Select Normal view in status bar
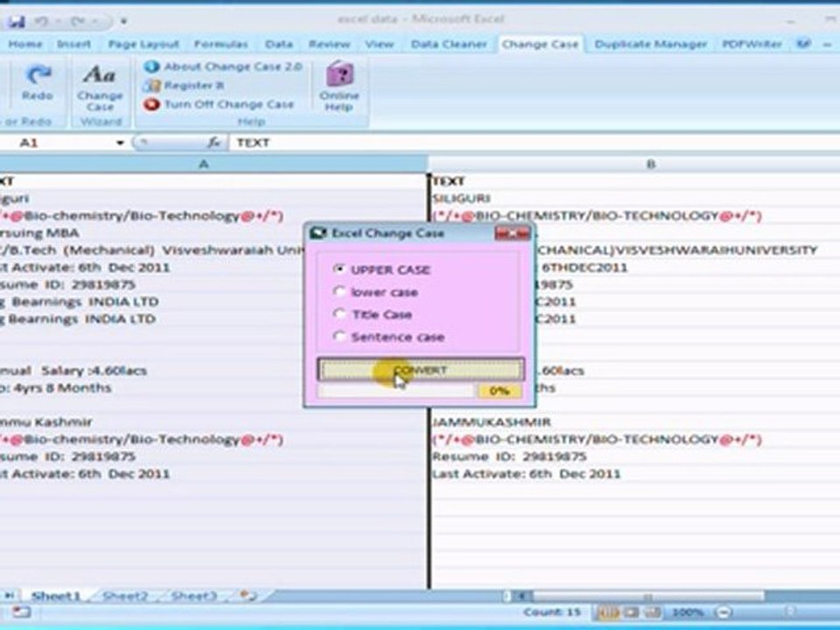This screenshot has height=630, width=840. (608, 612)
